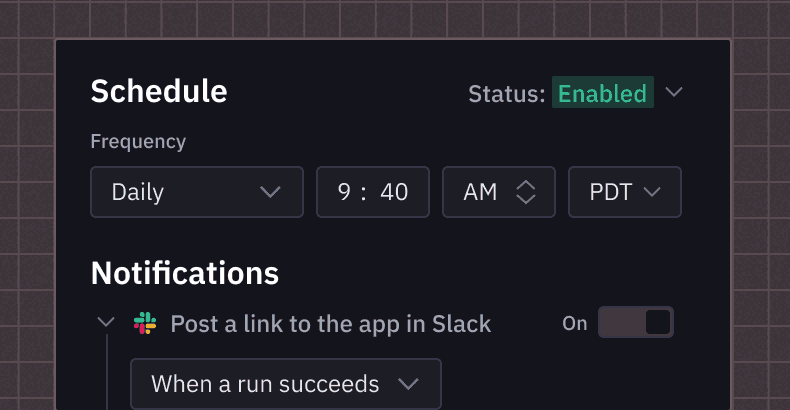Select the AM text in period field
Image resolution: width=790 pixels, height=410 pixels.
480,192
